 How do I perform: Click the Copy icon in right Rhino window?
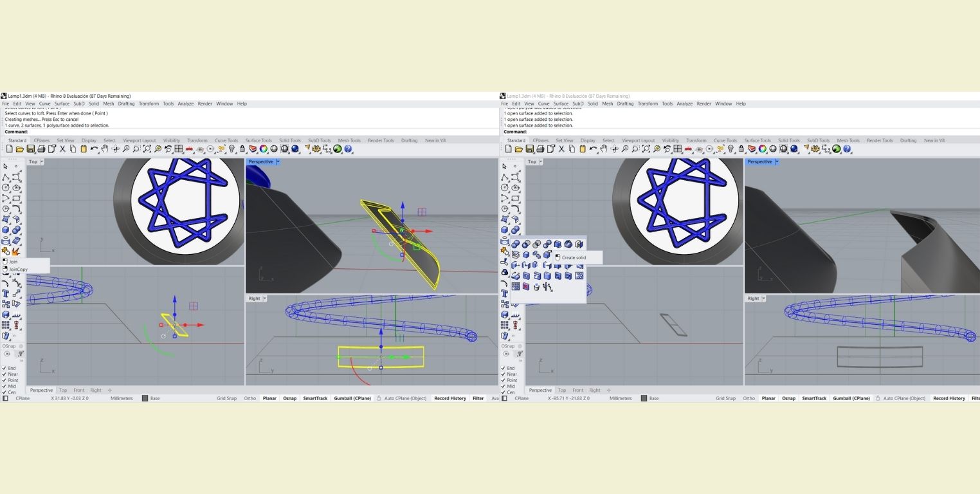pyautogui.click(x=572, y=149)
